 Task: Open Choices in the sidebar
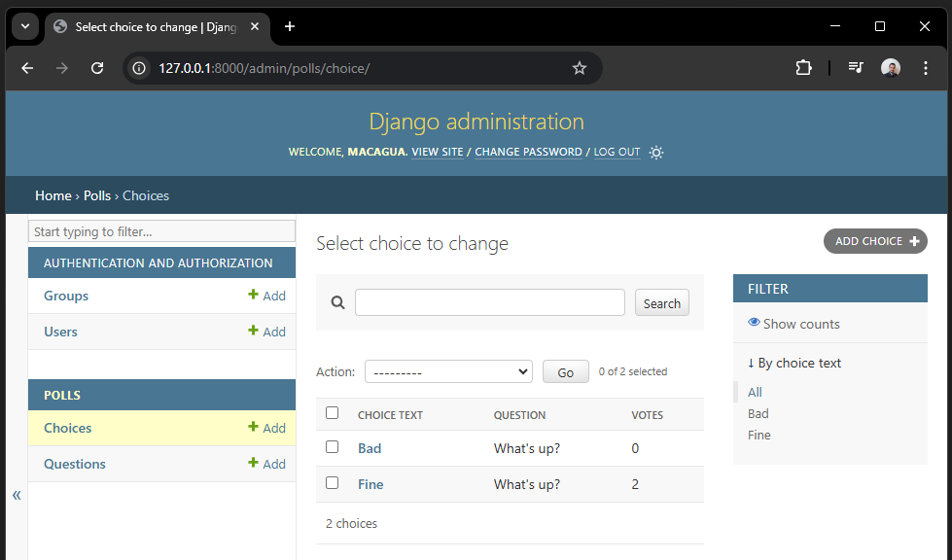pos(67,428)
